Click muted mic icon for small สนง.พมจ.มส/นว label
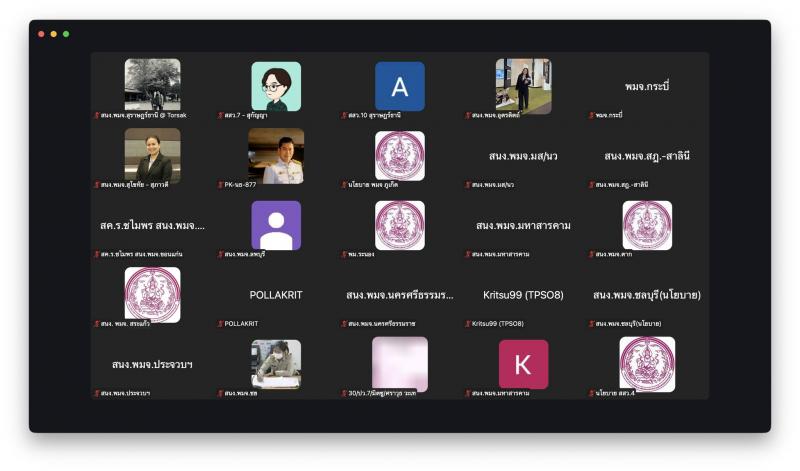The height and width of the screenshot is (471, 800). [468, 185]
